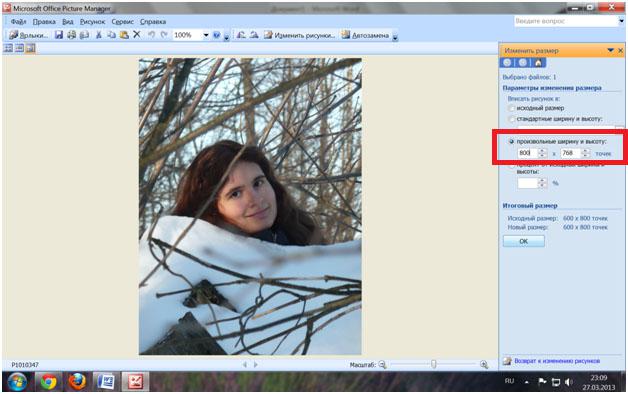628x394 pixels.
Task: Select стандартные ширину и высоту radio button
Action: pos(511,119)
